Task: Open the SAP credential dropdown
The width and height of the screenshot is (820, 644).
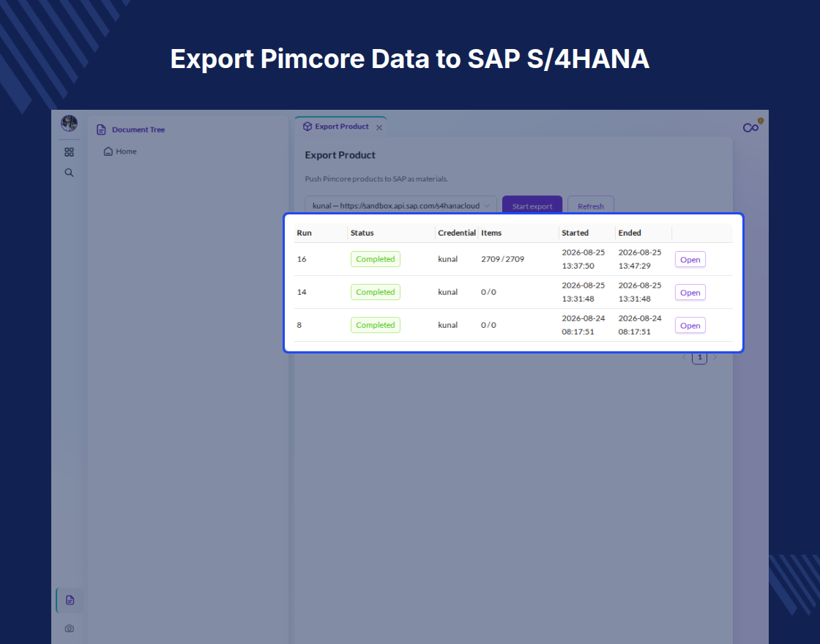Action: click(400, 206)
